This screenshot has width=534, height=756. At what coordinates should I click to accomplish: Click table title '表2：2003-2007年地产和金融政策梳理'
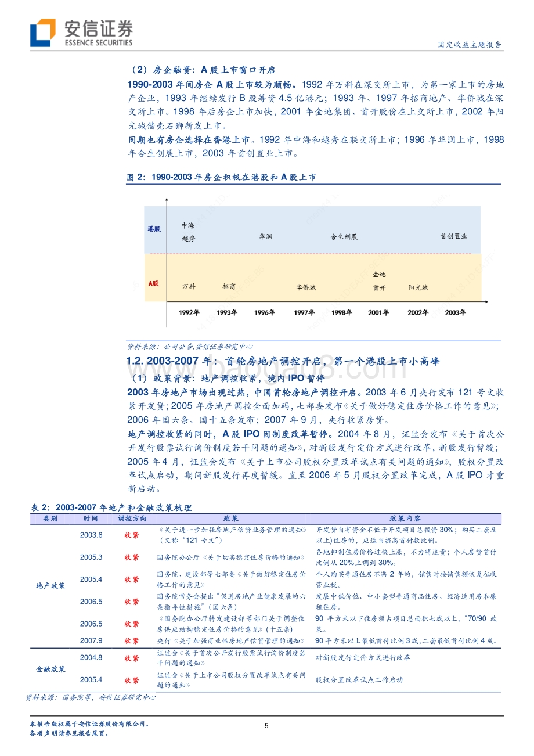pyautogui.click(x=111, y=507)
